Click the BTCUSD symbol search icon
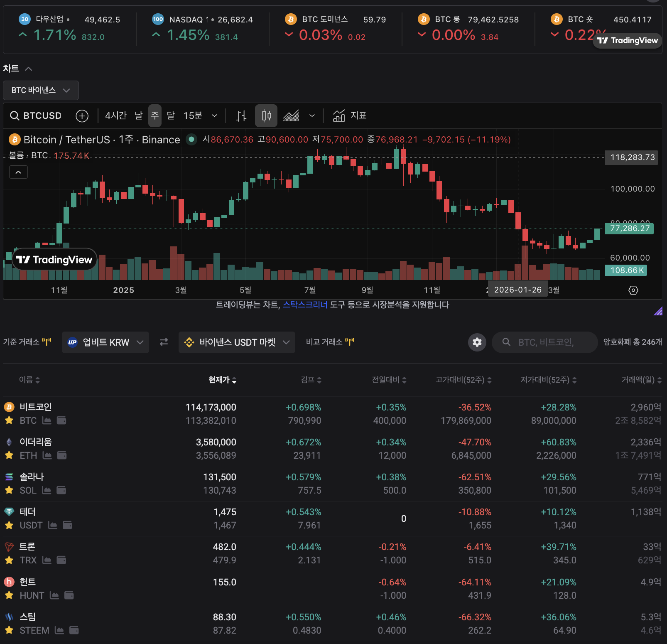The width and height of the screenshot is (667, 644). tap(15, 116)
